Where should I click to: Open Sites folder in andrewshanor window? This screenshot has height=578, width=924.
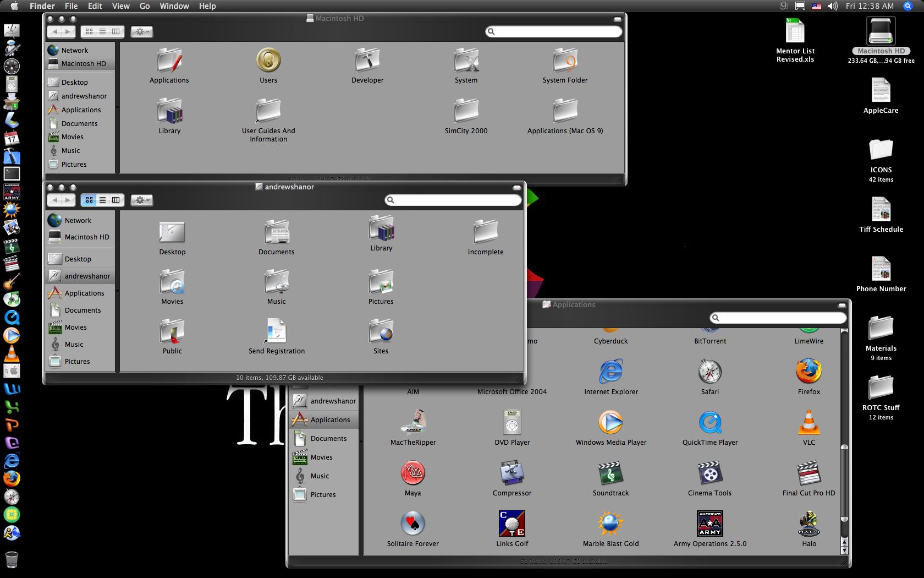[381, 331]
